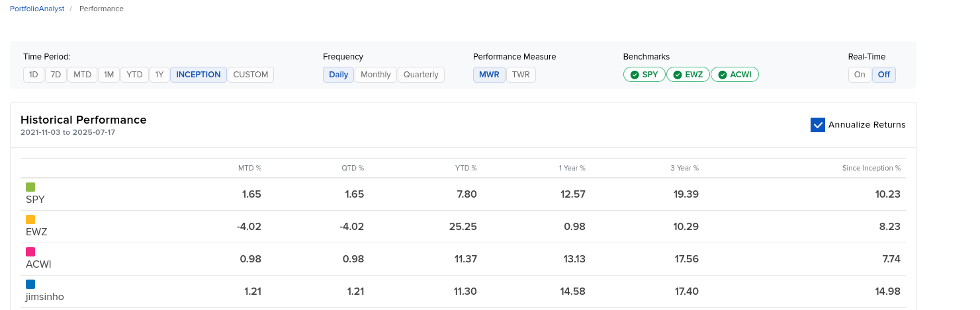Open the PortfolioAnalyst breadcrumb link
Screen dimensions: 980x310
point(37,9)
